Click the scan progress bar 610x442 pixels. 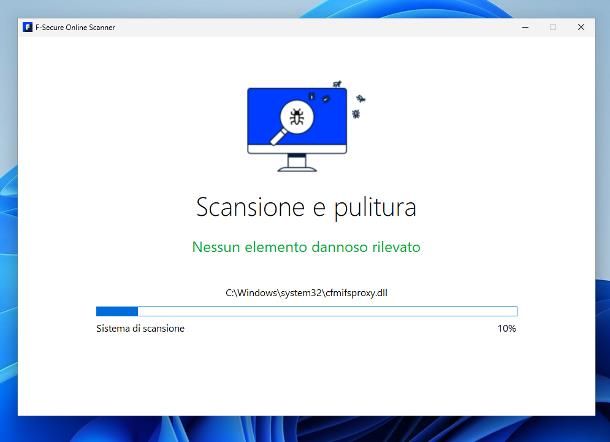[x=307, y=311]
